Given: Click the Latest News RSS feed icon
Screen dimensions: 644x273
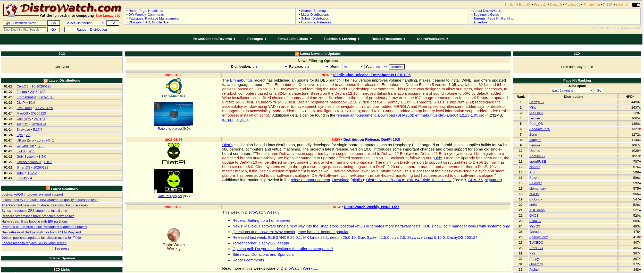Looking at the screenshot, I should point(297,54).
